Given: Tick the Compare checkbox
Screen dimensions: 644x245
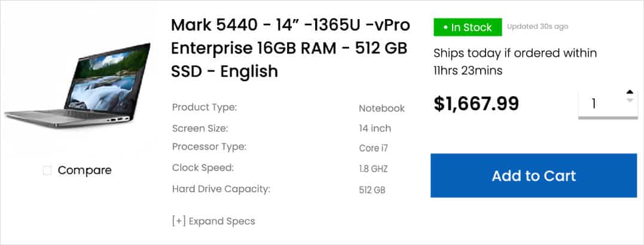Looking at the screenshot, I should coord(47,171).
